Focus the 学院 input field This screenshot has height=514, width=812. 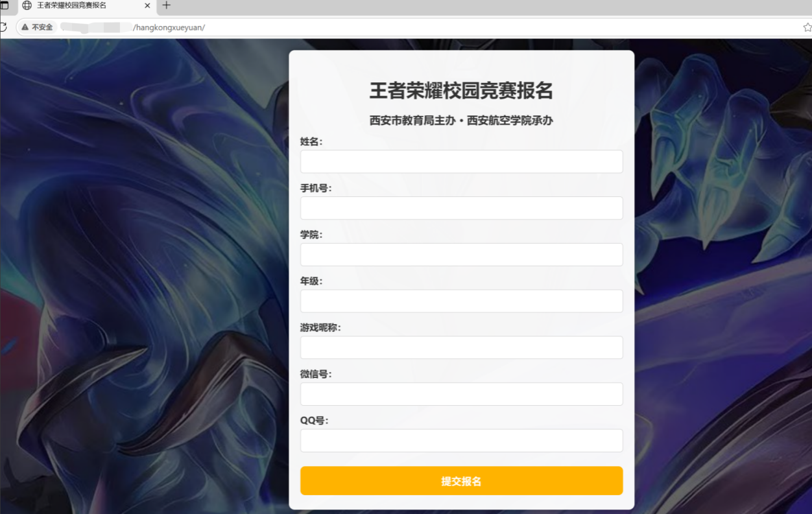(461, 255)
